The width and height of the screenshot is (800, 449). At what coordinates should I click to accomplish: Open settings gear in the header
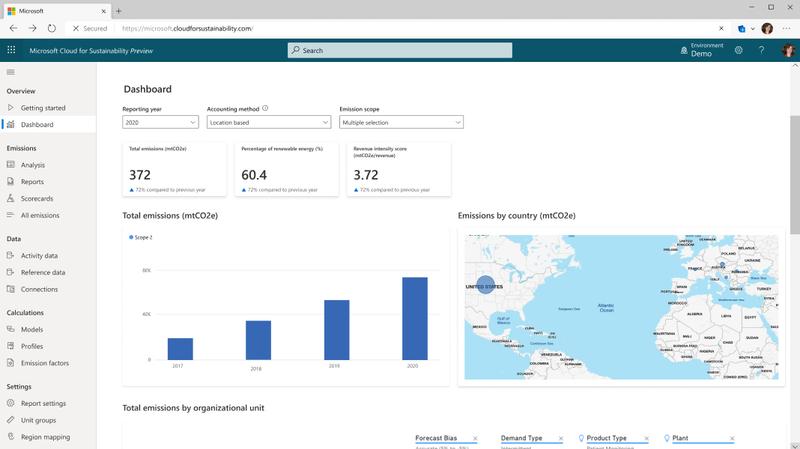(x=738, y=50)
